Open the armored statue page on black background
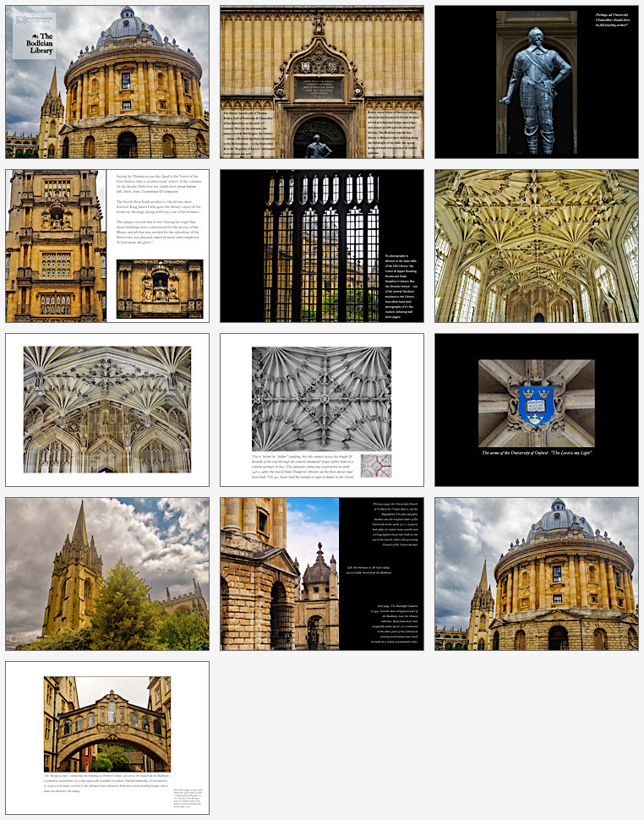Screen dimensions: 644x820 [x=537, y=82]
